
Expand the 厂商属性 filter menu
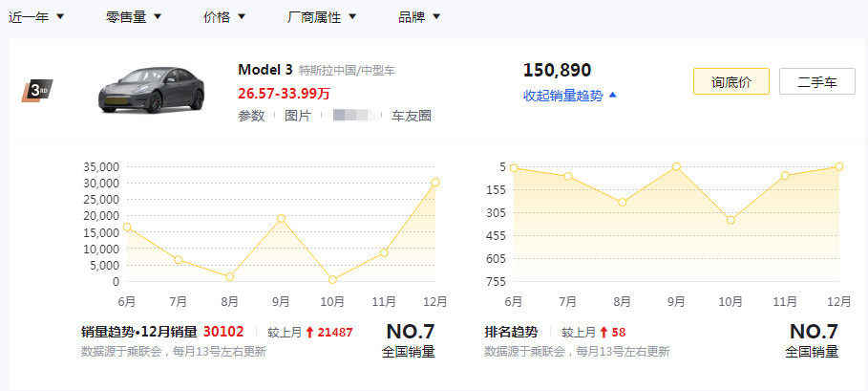point(322,17)
